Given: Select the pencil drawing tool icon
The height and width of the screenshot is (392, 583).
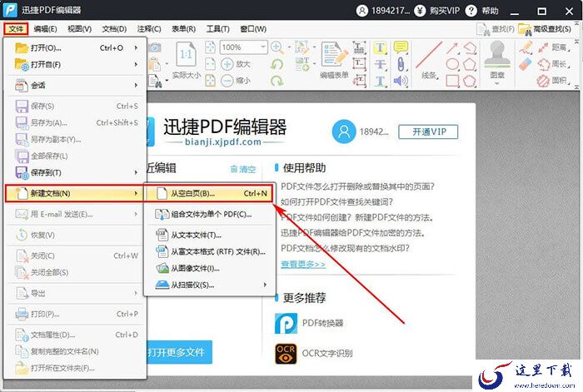Looking at the screenshot, I should [x=526, y=47].
